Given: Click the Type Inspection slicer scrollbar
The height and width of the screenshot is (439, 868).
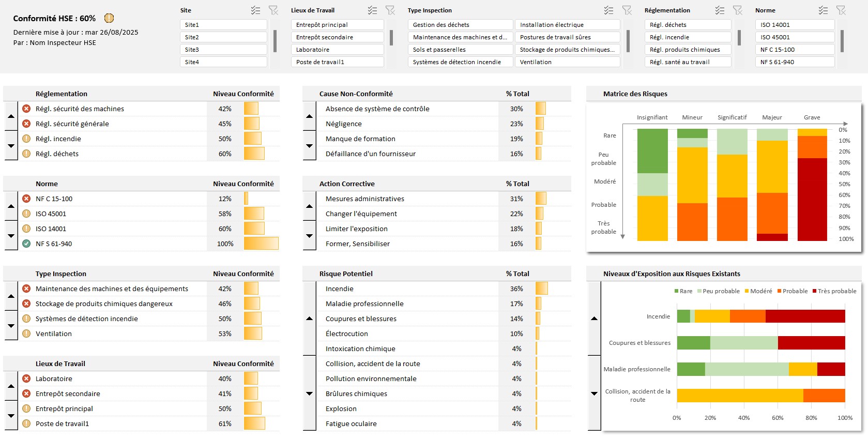Looking at the screenshot, I should pos(628,41).
